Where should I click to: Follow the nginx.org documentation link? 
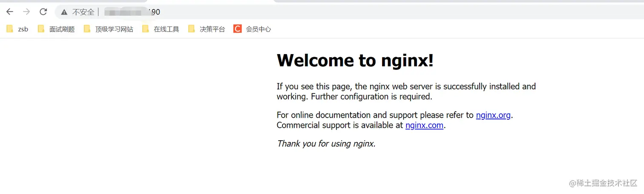[x=493, y=115]
